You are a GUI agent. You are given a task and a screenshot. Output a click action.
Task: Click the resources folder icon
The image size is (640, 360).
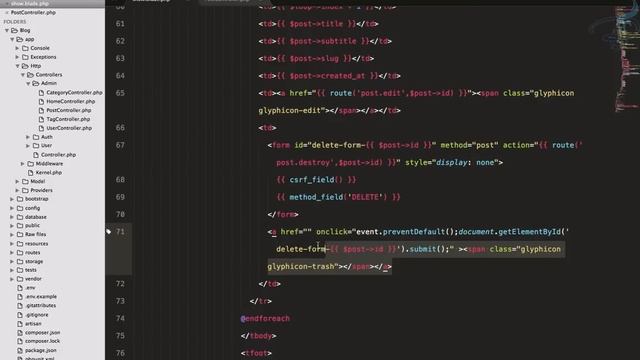pos(20,244)
